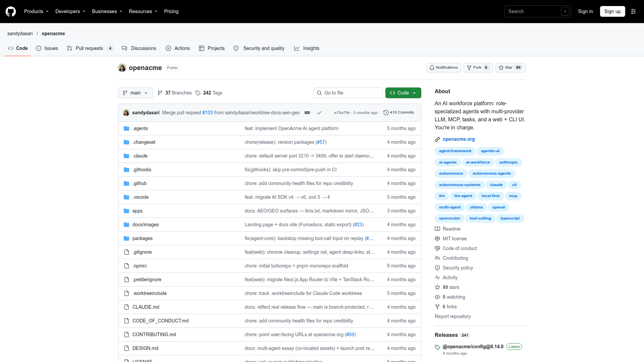Switch to the Pull requests tab

(90, 48)
